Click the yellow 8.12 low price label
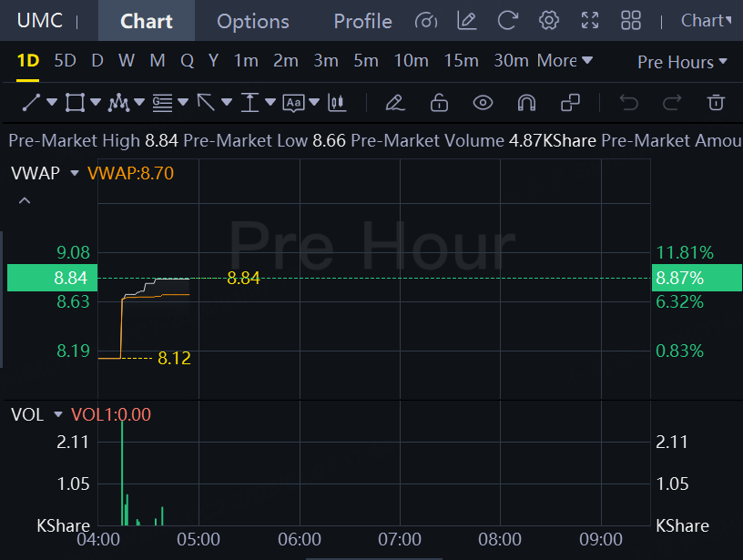 point(174,359)
